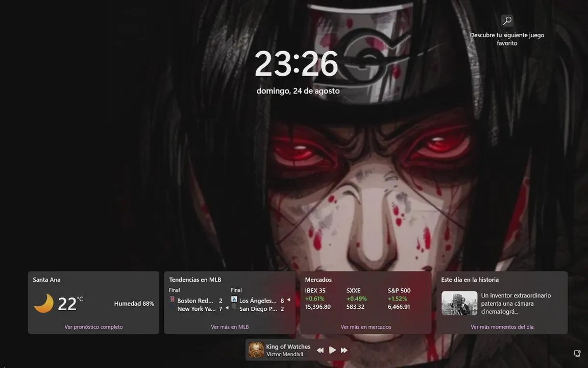This screenshot has height=368, width=588.
Task: Click 'Humedad 88%' text
Action: point(134,304)
